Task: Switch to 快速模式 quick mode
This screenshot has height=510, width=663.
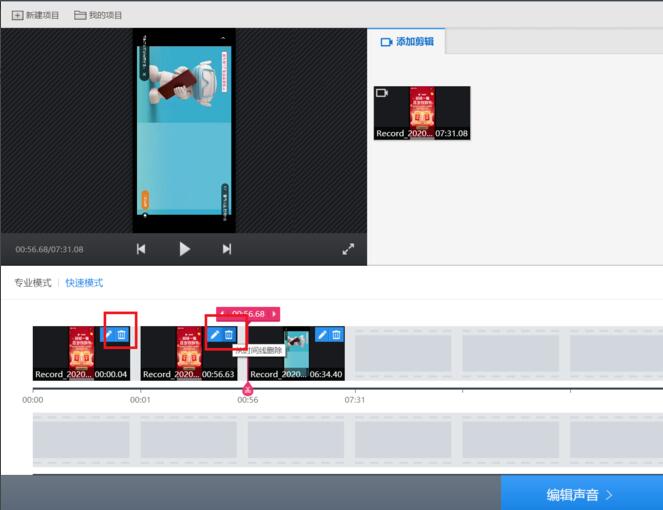Action: 84,283
